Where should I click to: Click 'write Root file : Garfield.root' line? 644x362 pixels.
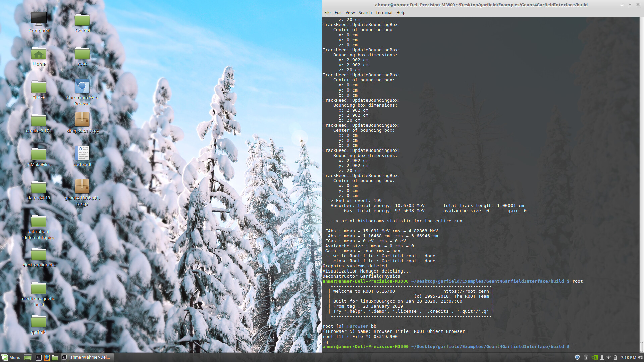coord(379,256)
